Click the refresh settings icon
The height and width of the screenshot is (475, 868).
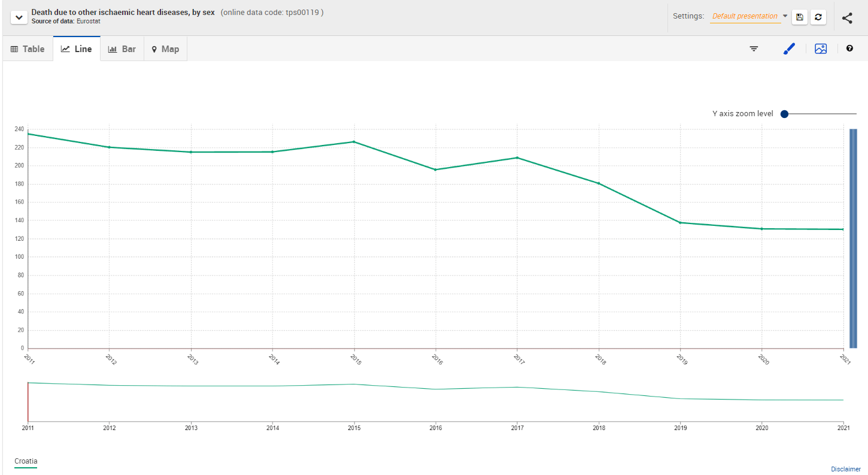coord(818,17)
